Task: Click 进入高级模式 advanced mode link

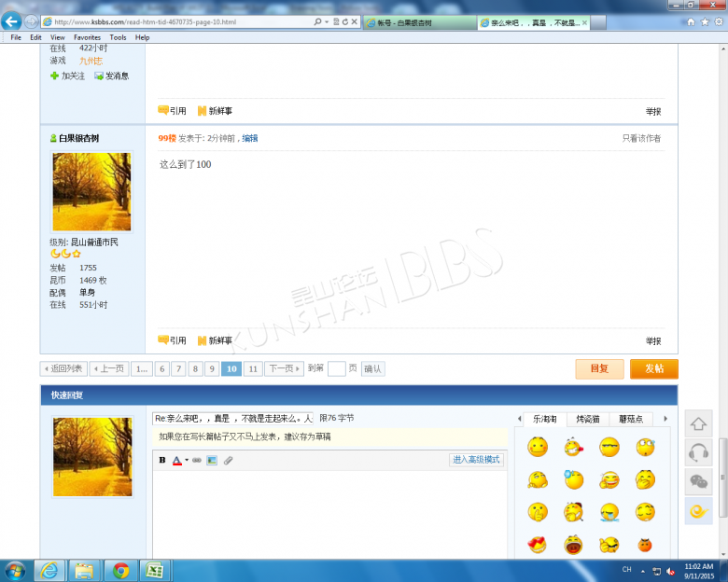Action: (x=476, y=459)
